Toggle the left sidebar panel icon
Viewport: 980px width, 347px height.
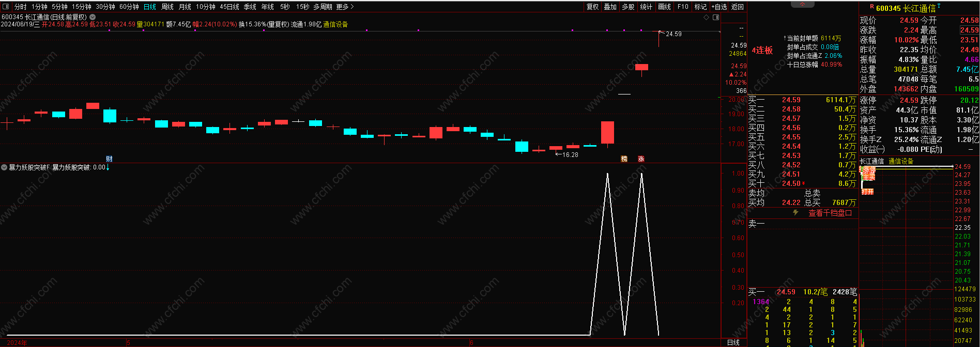point(6,7)
